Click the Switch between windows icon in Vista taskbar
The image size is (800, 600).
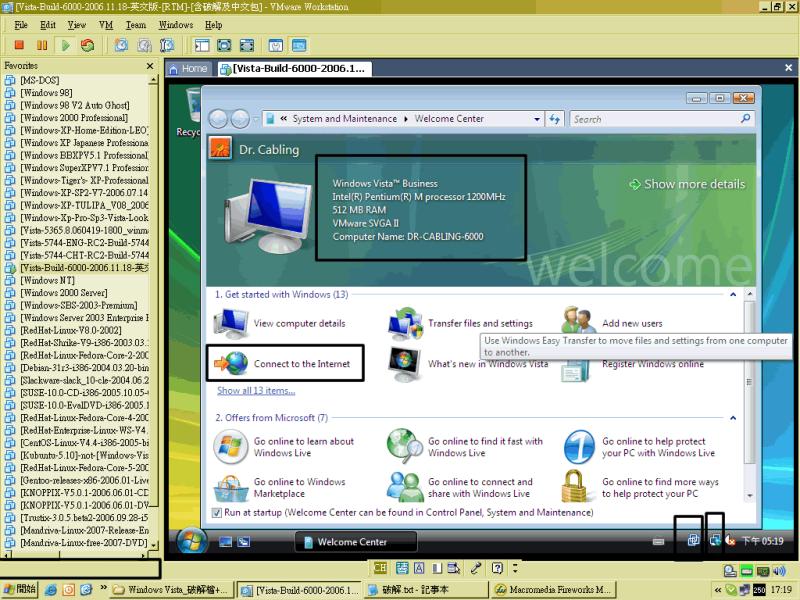pos(244,542)
